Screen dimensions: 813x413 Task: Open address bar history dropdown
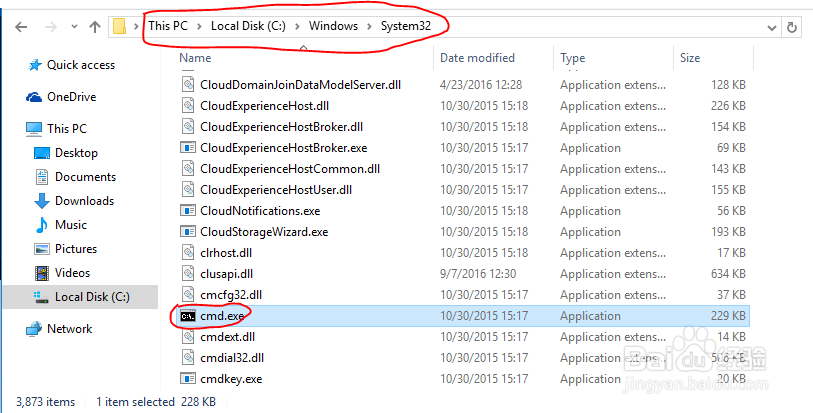[772, 28]
